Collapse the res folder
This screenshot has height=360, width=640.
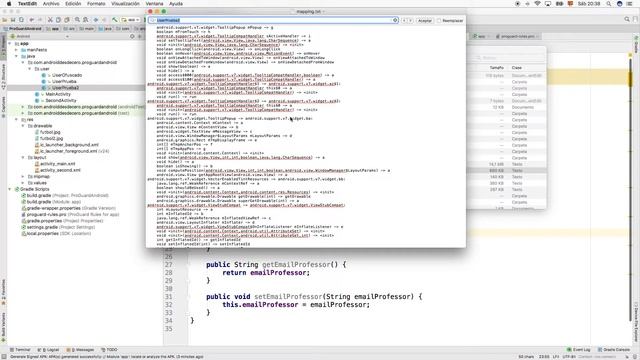[16, 120]
